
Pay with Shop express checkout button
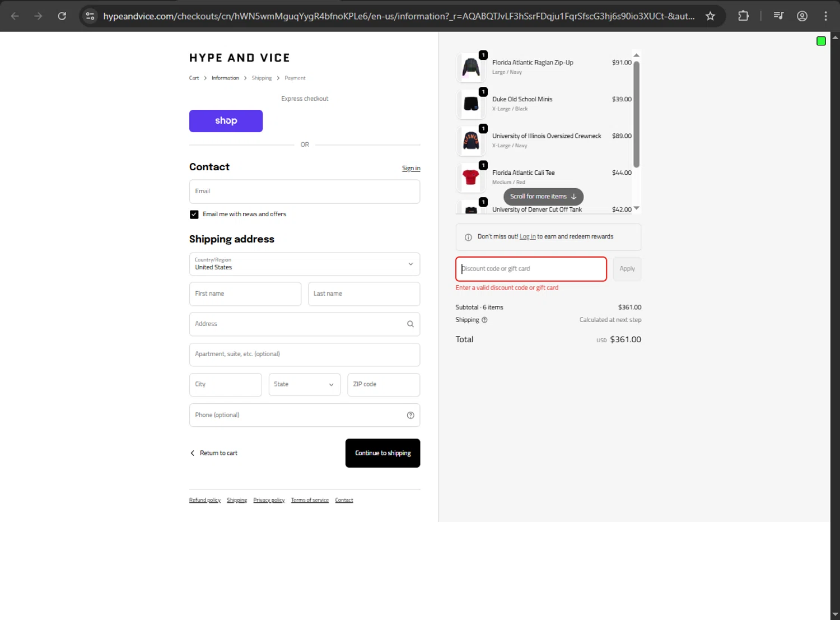[226, 121]
